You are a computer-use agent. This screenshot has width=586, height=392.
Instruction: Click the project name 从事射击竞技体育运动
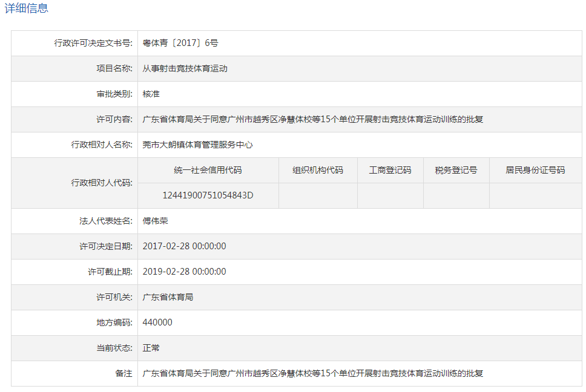[x=185, y=68]
